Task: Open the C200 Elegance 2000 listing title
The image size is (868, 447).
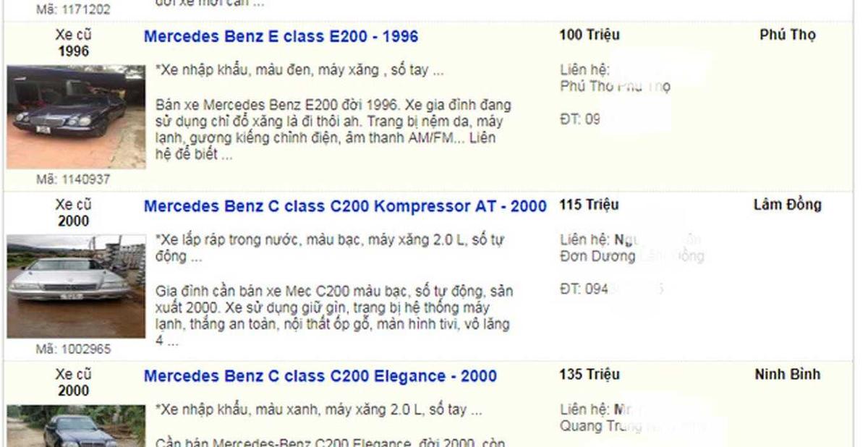Action: coord(320,377)
